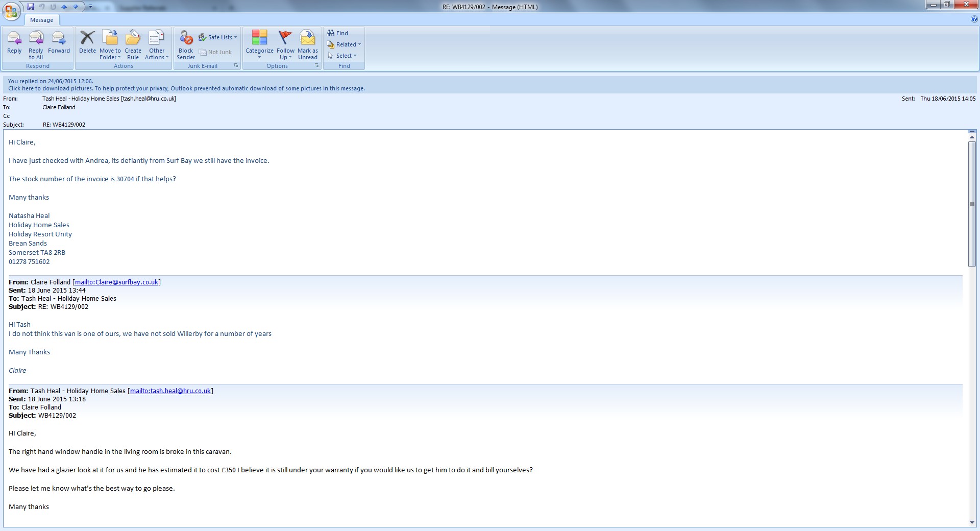Click the phone number 01278 751602
980x531 pixels.
point(29,261)
